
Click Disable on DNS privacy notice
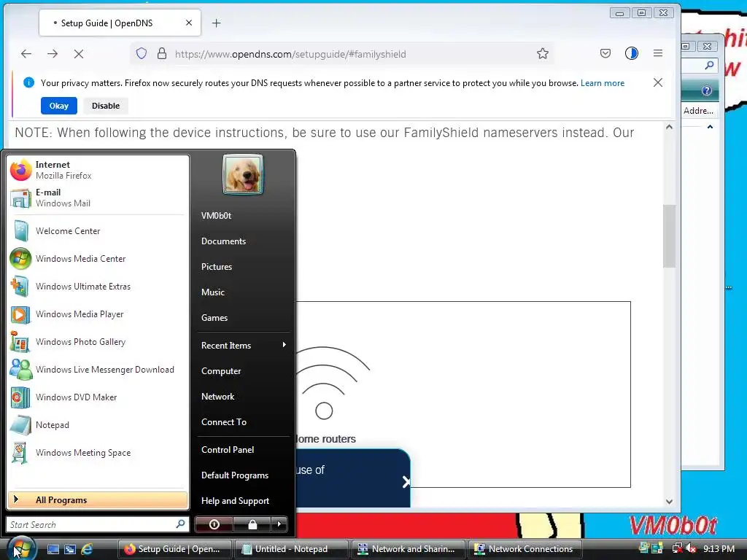tap(106, 106)
